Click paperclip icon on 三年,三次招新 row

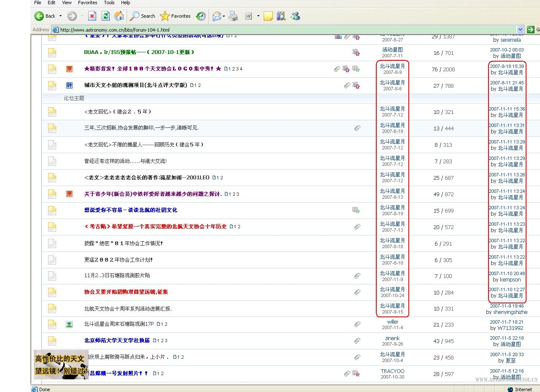(x=357, y=128)
